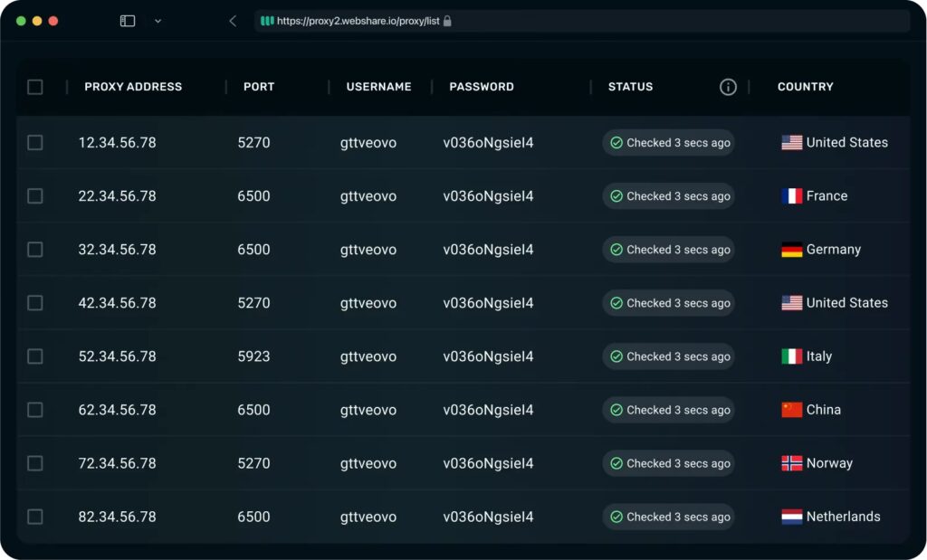Viewport: 927px width, 560px height.
Task: Tick the checkbox for proxy 82.34.56.78
Action: (x=35, y=517)
